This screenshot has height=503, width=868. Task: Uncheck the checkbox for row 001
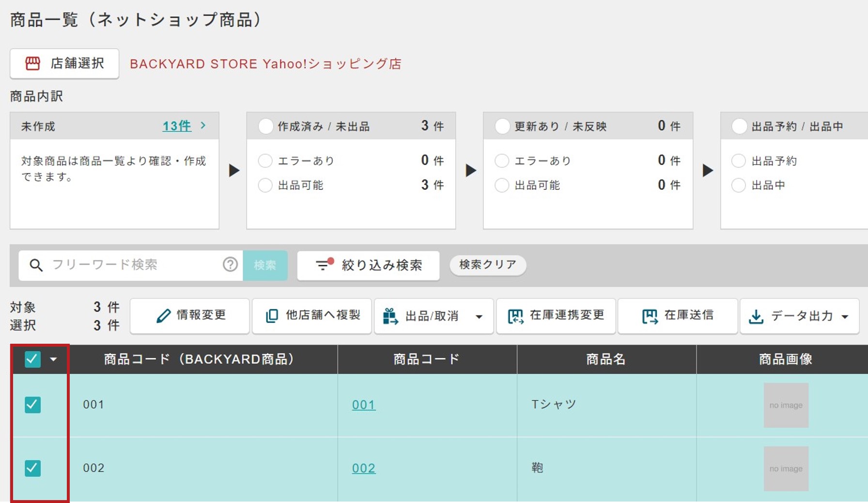click(32, 405)
